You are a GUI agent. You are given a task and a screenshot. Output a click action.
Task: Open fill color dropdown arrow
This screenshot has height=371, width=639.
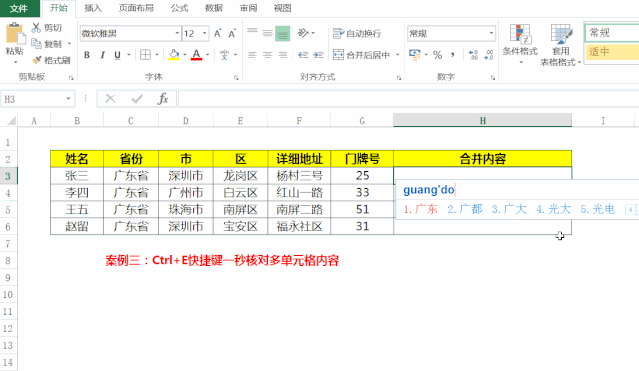(x=185, y=55)
